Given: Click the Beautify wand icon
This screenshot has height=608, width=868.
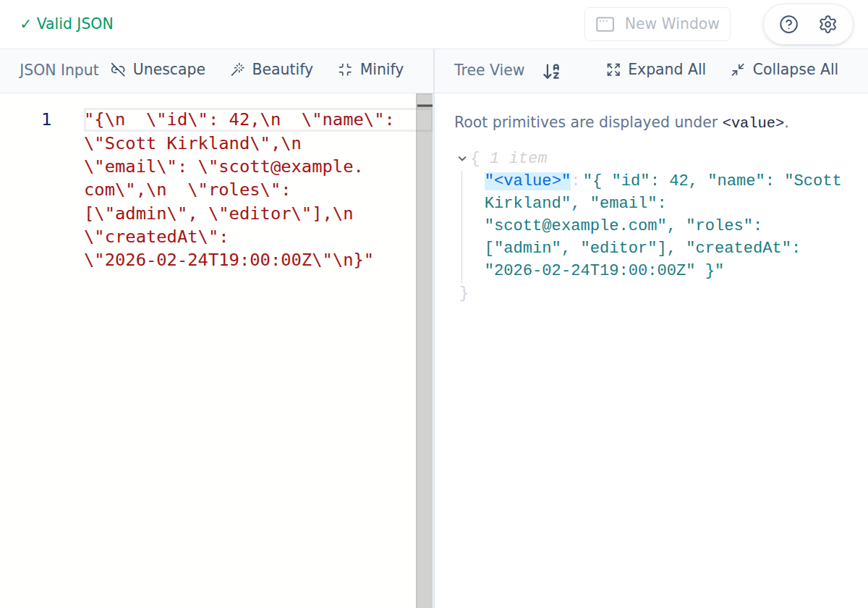Looking at the screenshot, I should 237,69.
